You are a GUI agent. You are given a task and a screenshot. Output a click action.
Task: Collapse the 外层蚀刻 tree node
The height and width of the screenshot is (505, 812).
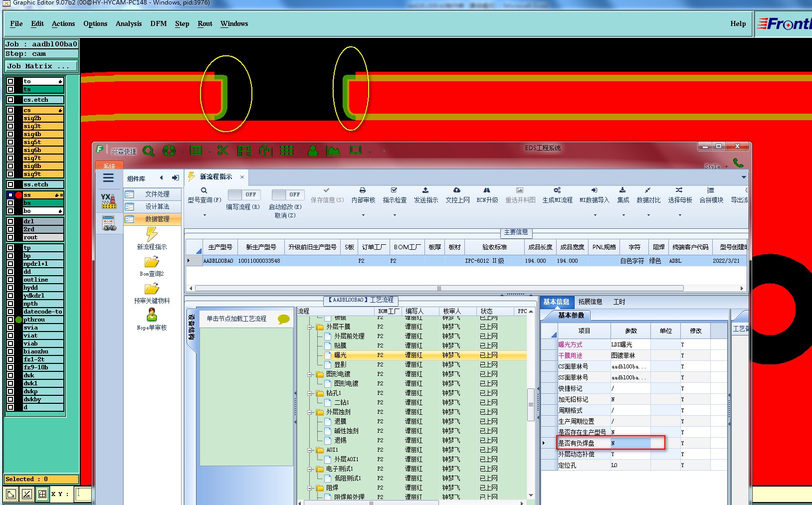pyautogui.click(x=310, y=412)
